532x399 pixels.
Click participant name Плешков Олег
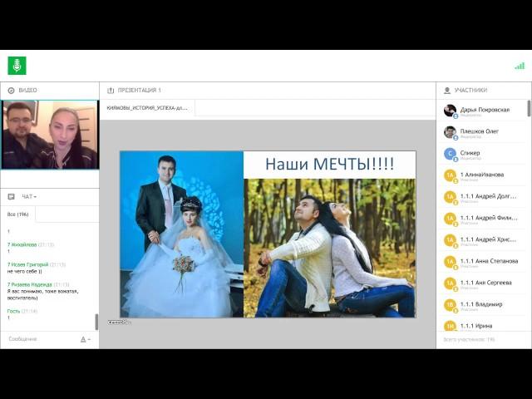[480, 131]
